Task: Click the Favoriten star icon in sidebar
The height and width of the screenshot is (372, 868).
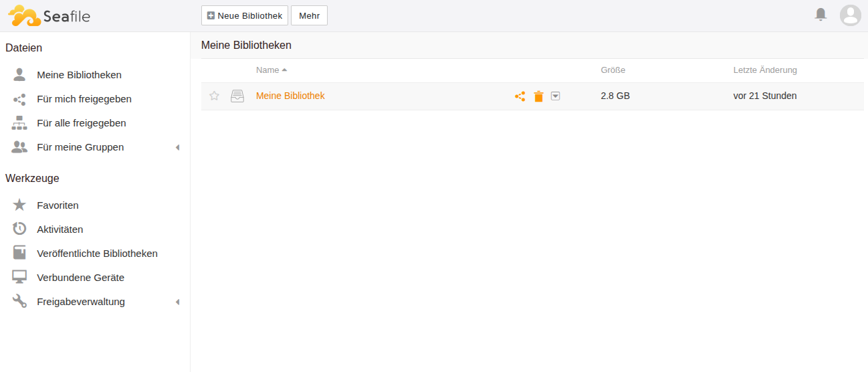Action: tap(19, 205)
